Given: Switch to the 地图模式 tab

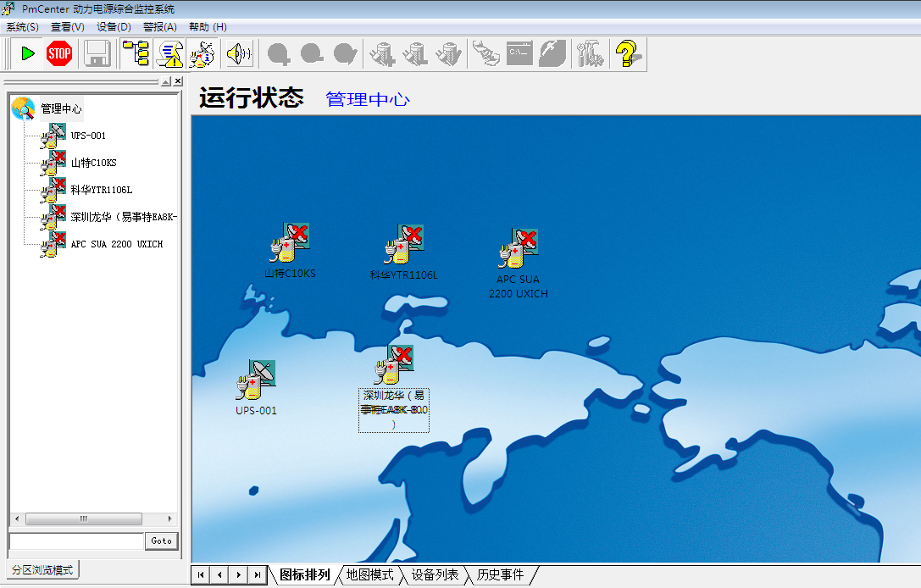Looking at the screenshot, I should click(x=370, y=574).
